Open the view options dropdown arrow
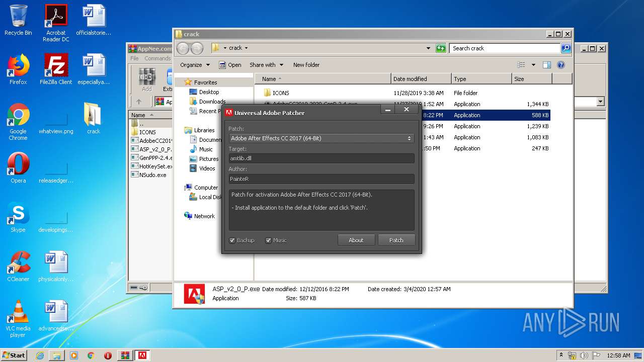Image resolution: width=644 pixels, height=362 pixels. (x=533, y=65)
